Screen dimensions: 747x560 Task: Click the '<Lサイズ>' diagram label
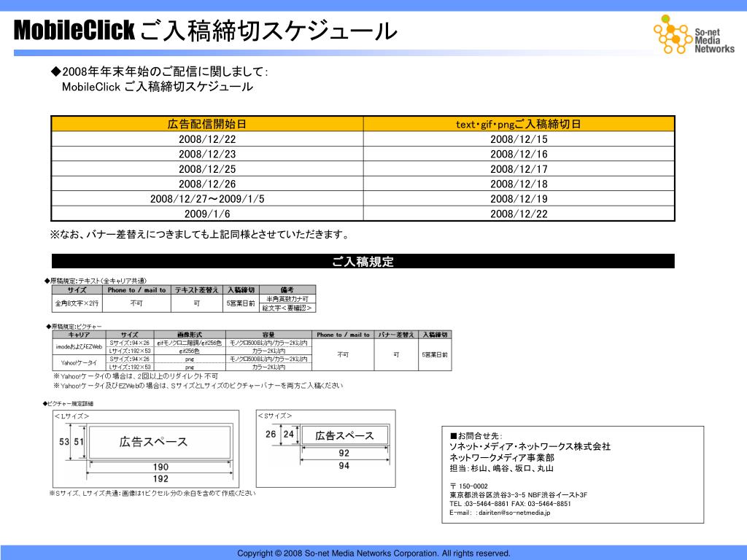coord(71,416)
